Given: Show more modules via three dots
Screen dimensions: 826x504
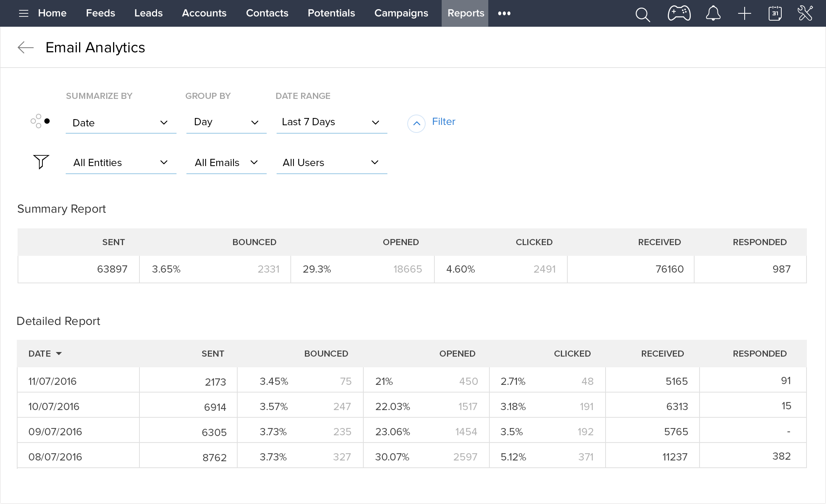Looking at the screenshot, I should pyautogui.click(x=504, y=13).
